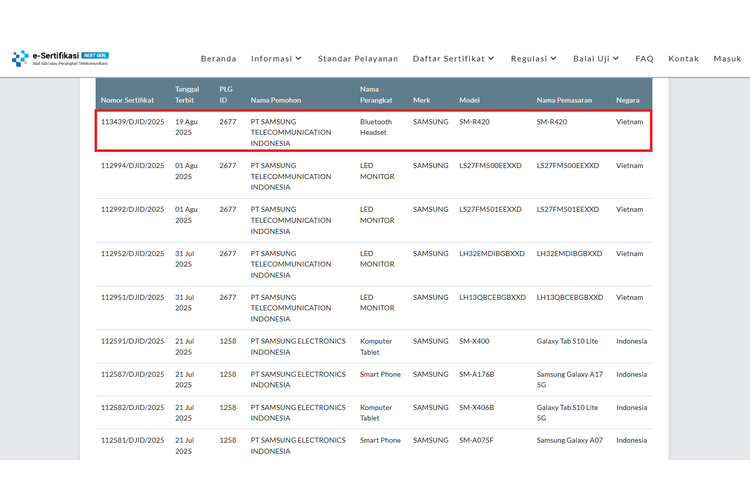Expand the Daftar Sertifikat menu
750x500 pixels.
tap(453, 58)
